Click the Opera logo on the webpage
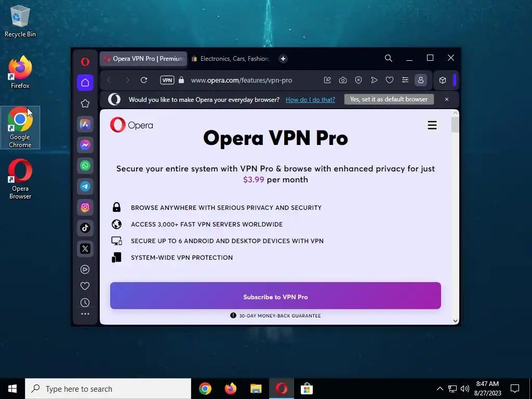Screen dimensions: 532x399 [131, 125]
